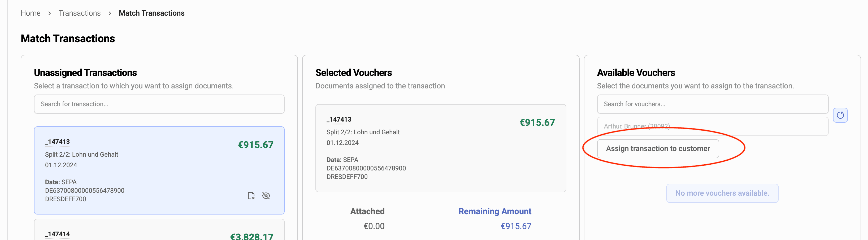Click the _147413 ID in Selected Vouchers
Viewport: 868px width, 240px height.
click(339, 120)
